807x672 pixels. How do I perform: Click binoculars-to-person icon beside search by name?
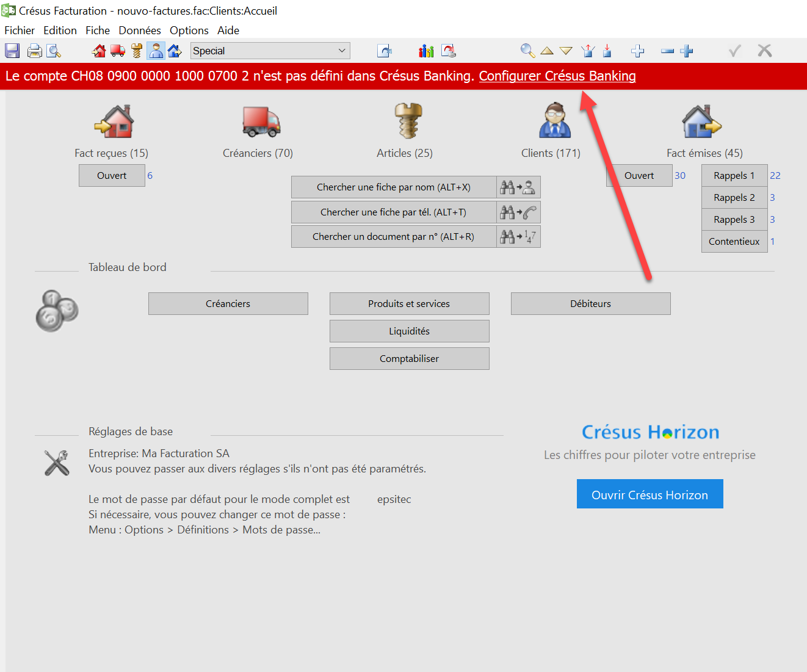coord(518,187)
